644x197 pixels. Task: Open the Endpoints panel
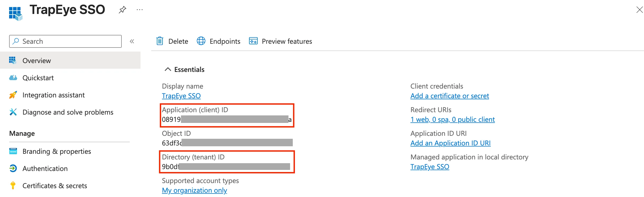[219, 41]
